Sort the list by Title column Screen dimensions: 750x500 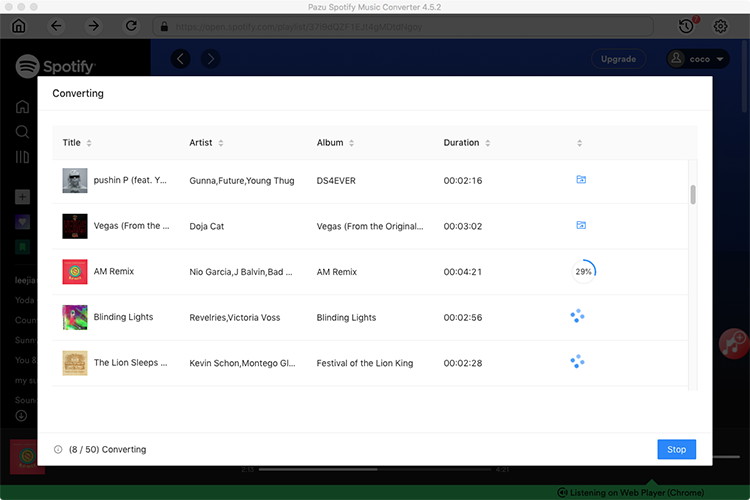pos(89,143)
